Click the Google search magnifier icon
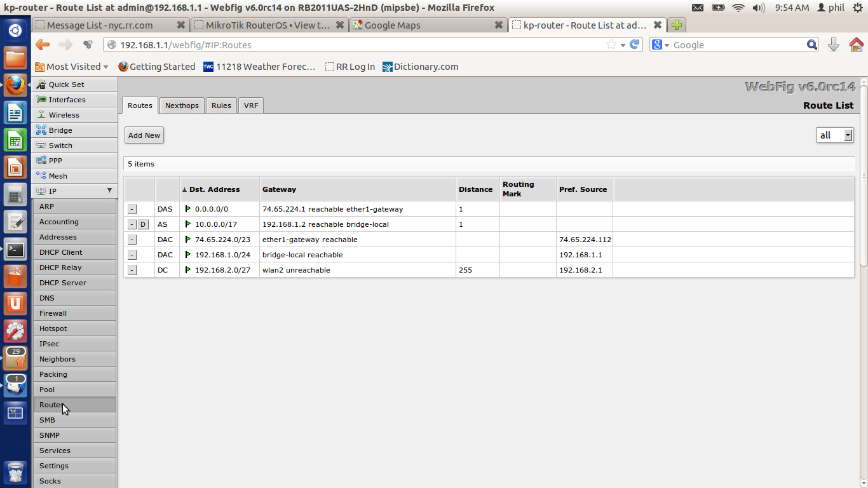Viewport: 868px width, 488px height. click(812, 44)
